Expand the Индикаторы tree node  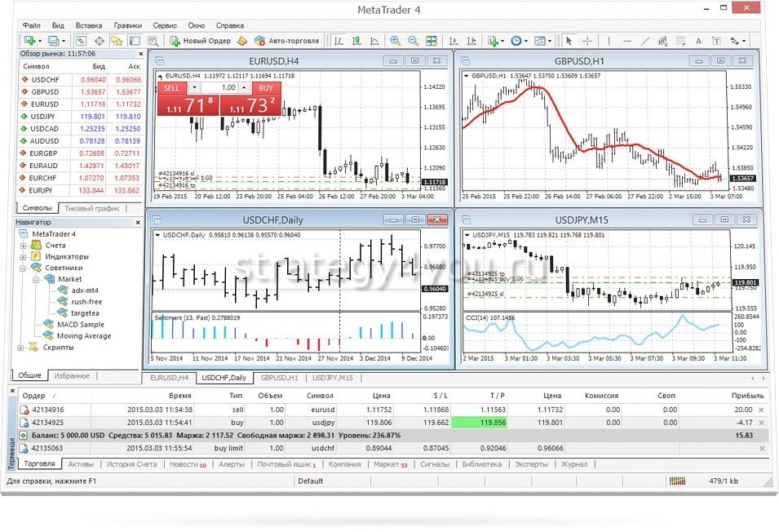click(21, 256)
